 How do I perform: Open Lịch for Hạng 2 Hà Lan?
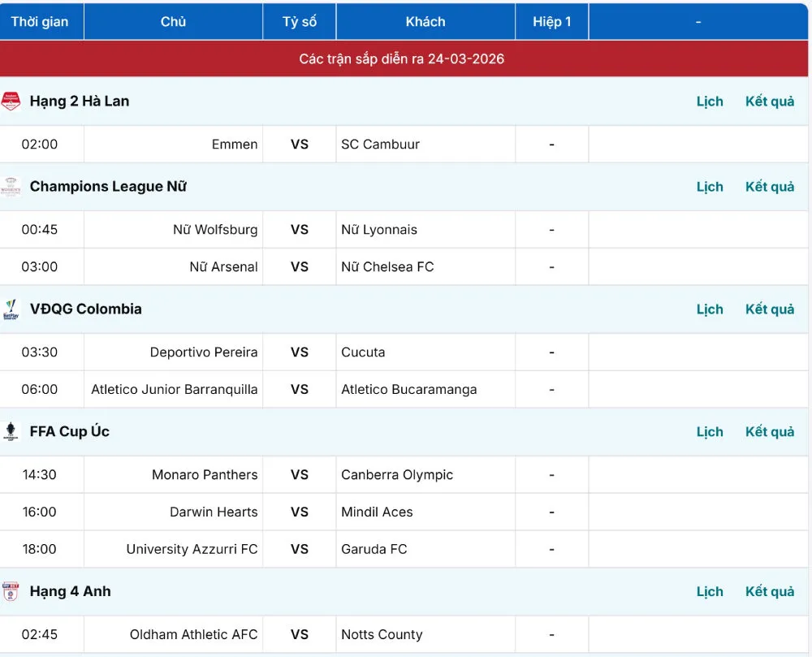(710, 102)
